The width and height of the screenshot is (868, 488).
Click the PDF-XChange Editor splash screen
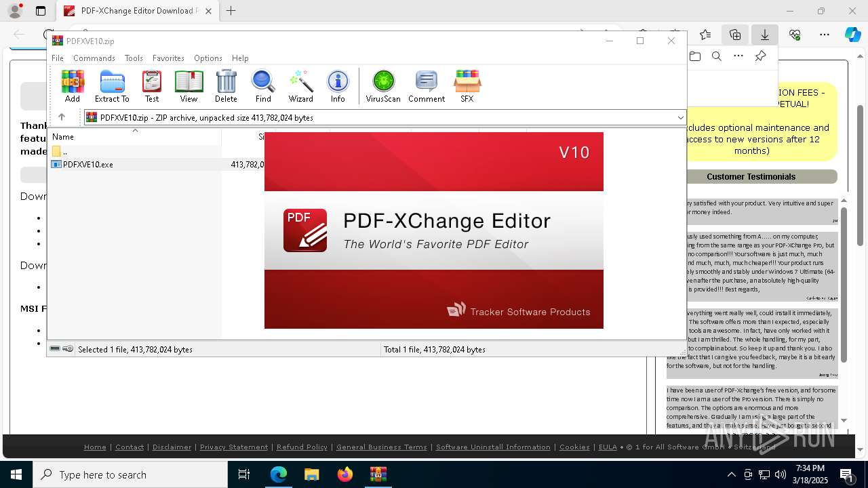[x=434, y=230]
